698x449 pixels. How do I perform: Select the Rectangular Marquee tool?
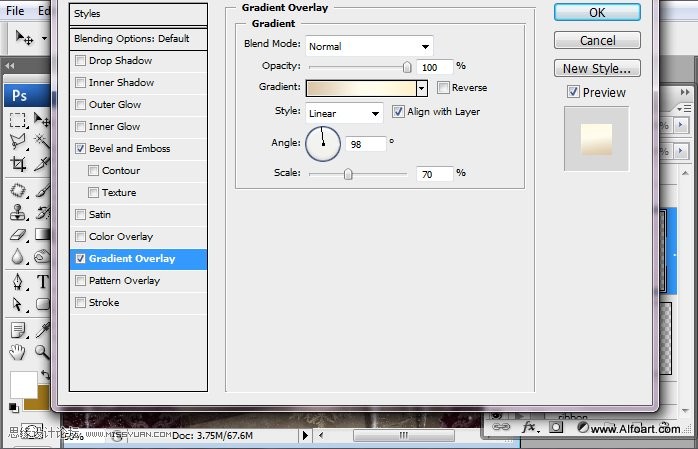[18, 120]
